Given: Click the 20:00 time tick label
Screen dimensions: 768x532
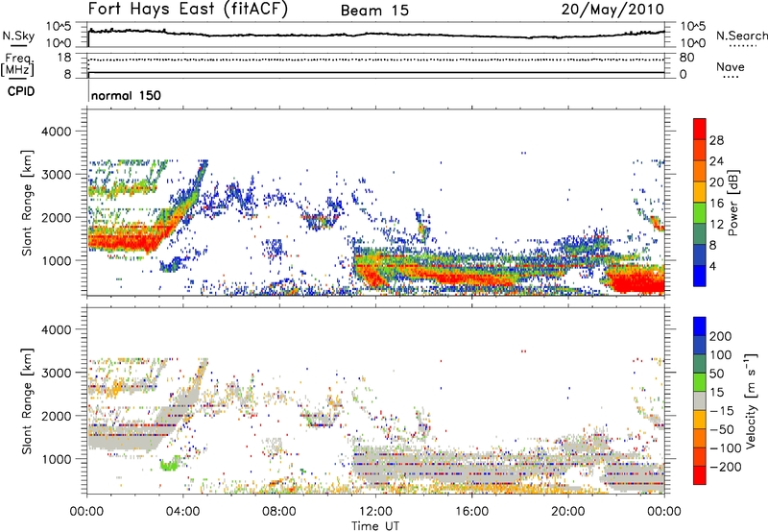Looking at the screenshot, I should tap(567, 512).
